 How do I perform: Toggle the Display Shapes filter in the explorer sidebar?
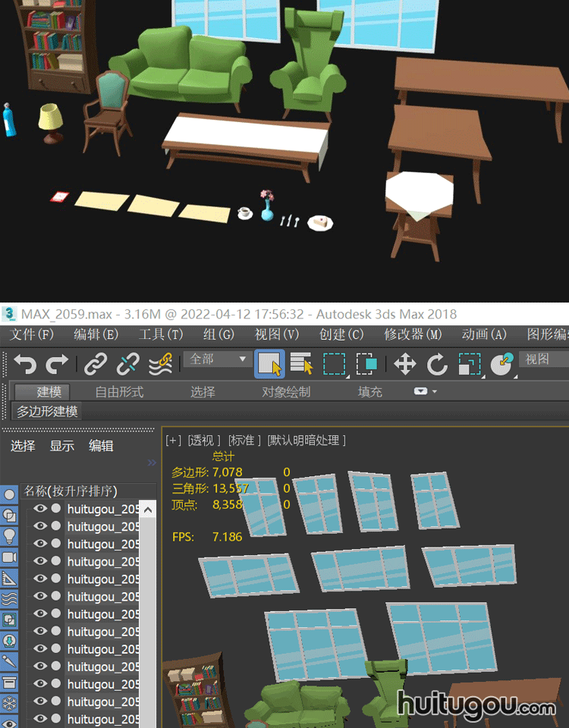click(9, 516)
